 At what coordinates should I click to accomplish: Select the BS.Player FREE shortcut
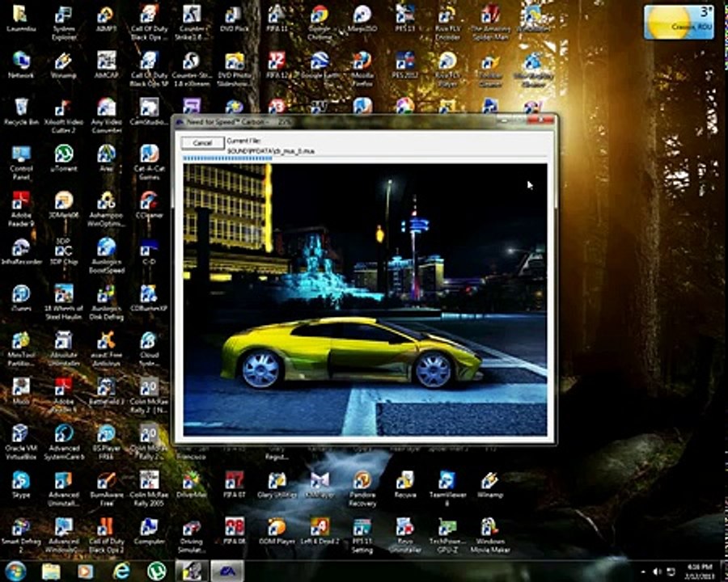coord(106,442)
